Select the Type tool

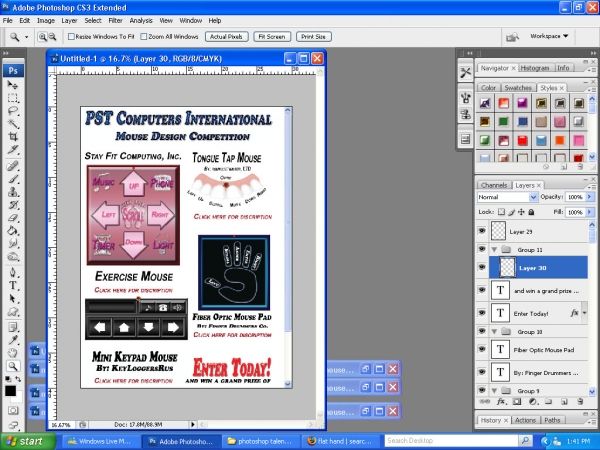[13, 285]
